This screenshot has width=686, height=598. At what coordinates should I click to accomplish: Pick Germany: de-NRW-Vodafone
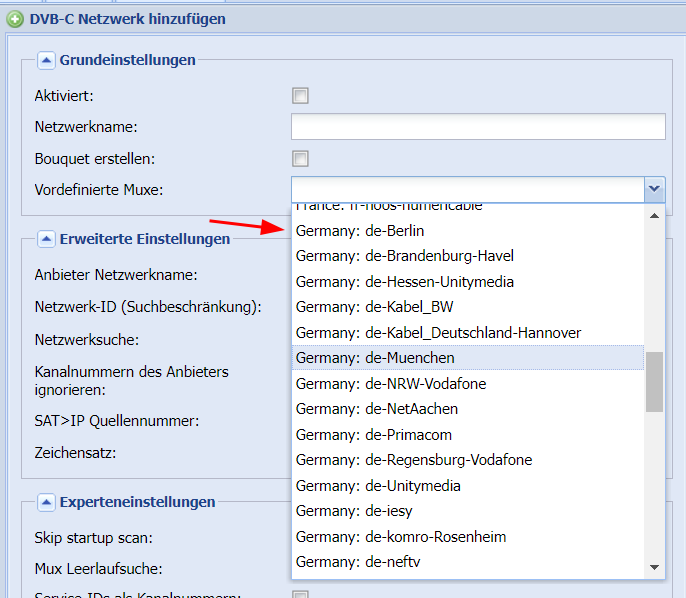pos(468,384)
